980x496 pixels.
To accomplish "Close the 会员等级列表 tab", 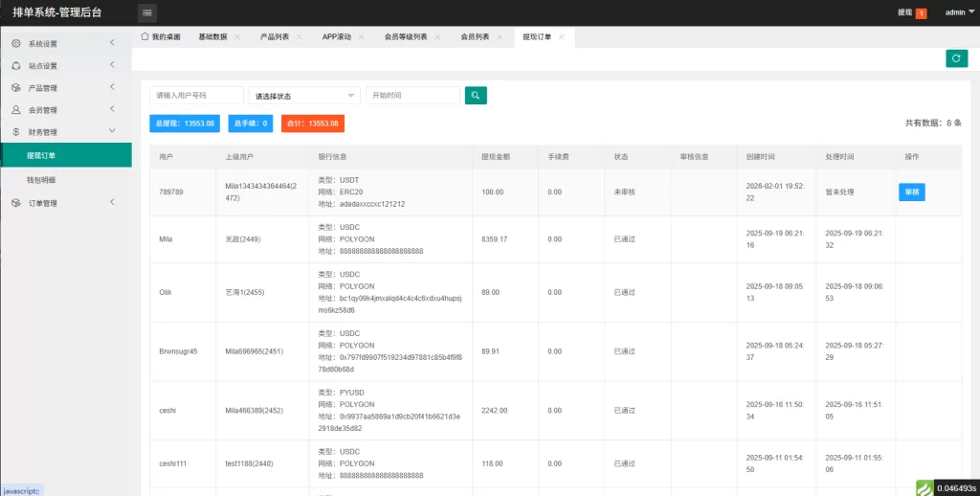I will [x=437, y=36].
